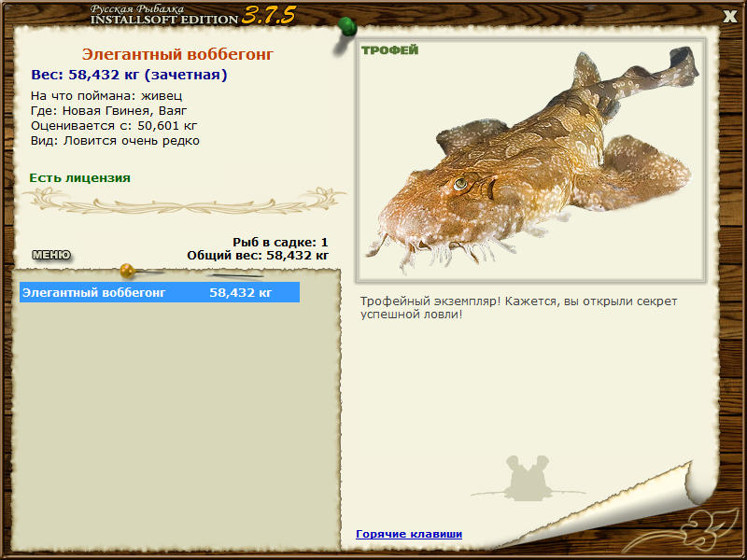Close the window with the X icon
Image resolution: width=747 pixels, height=560 pixels.
[x=729, y=17]
